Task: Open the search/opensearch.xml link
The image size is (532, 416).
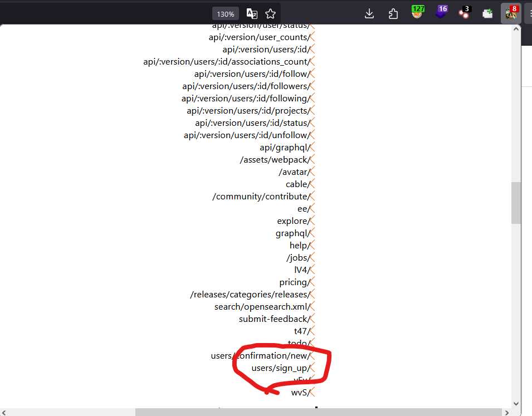Action: click(x=262, y=306)
